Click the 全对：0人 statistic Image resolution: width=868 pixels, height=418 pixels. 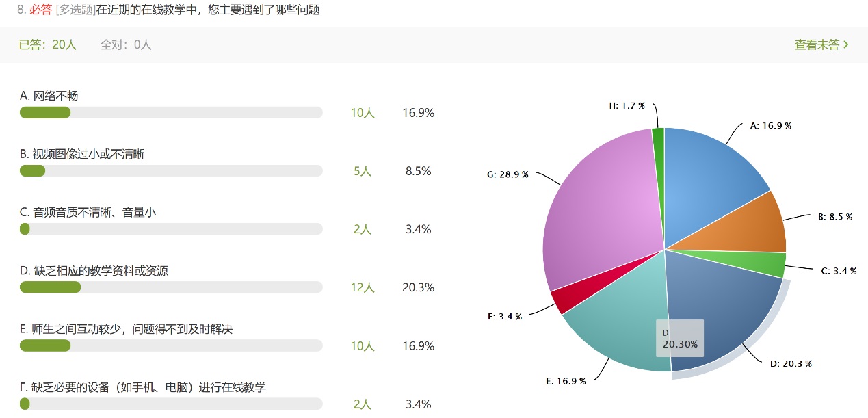pyautogui.click(x=126, y=44)
